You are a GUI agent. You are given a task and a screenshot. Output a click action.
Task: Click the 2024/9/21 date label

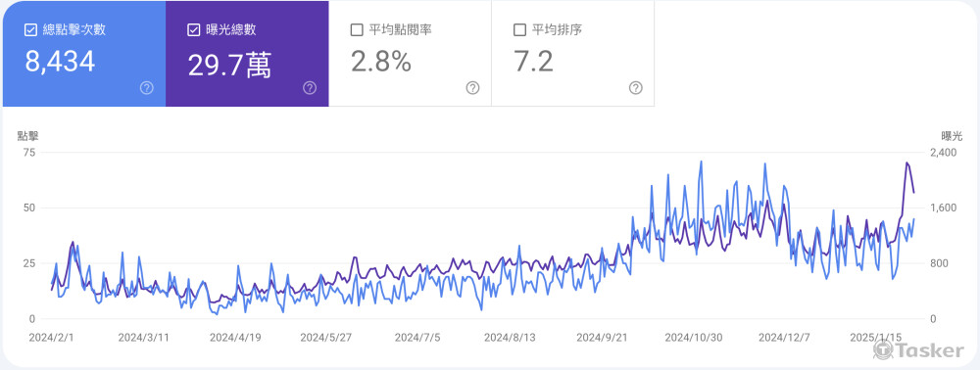coord(602,337)
